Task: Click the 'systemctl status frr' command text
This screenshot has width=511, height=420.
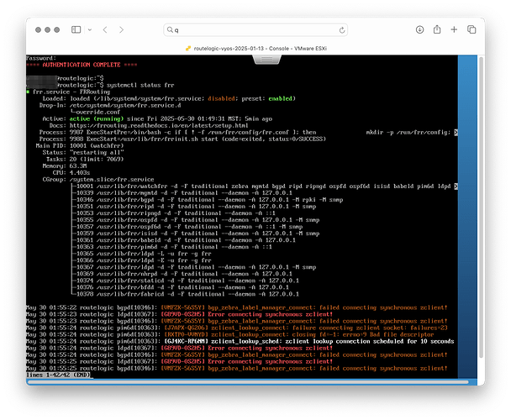Action: [141, 85]
